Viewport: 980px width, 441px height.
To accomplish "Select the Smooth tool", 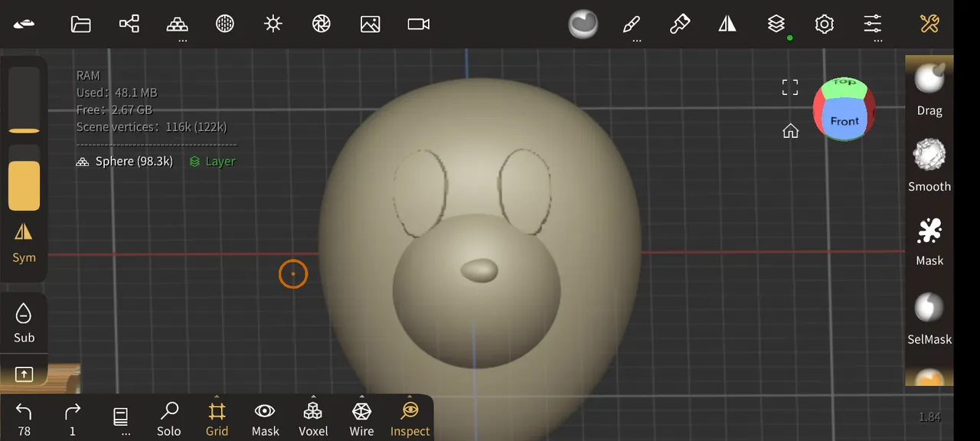I will pyautogui.click(x=929, y=165).
